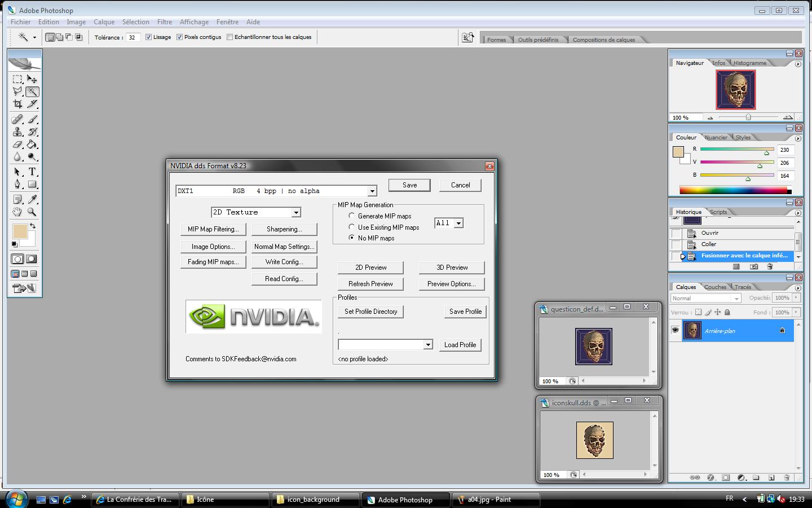This screenshot has height=508, width=812.
Task: Select the Pen tool
Action: coord(17,184)
